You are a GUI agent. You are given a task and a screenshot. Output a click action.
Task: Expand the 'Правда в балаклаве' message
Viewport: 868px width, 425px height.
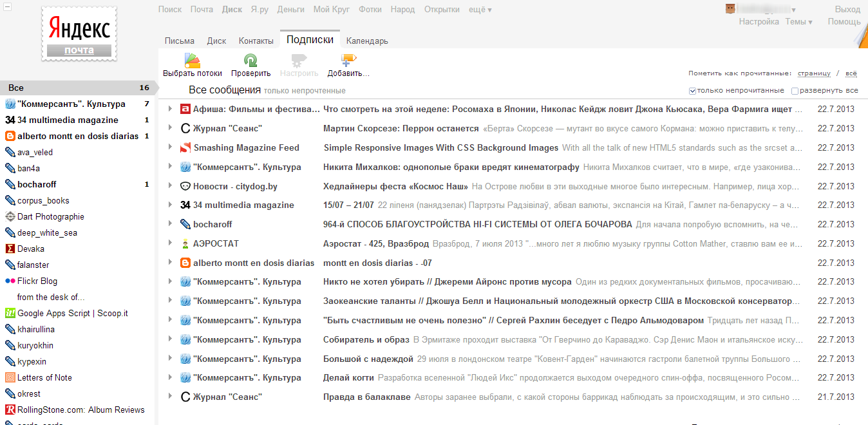point(170,397)
